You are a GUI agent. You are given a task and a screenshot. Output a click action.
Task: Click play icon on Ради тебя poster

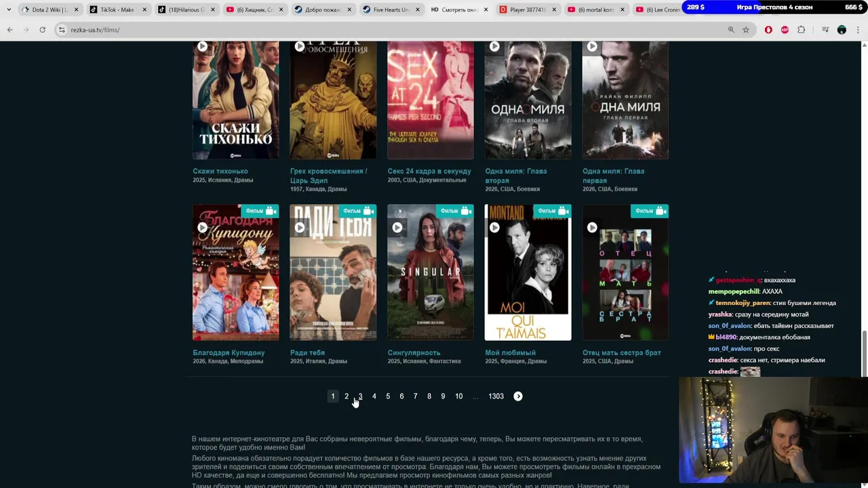coord(300,228)
